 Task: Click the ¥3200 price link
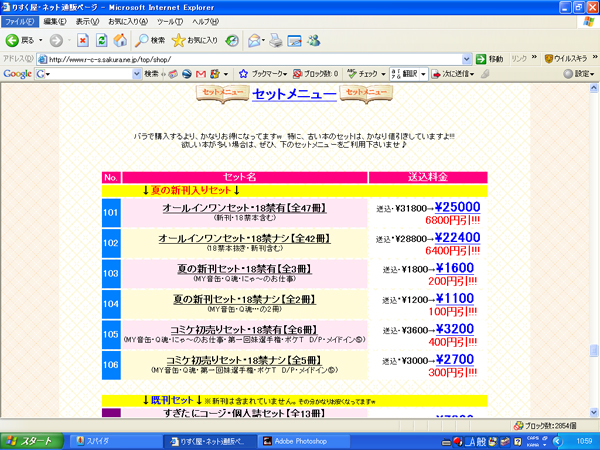tap(455, 329)
